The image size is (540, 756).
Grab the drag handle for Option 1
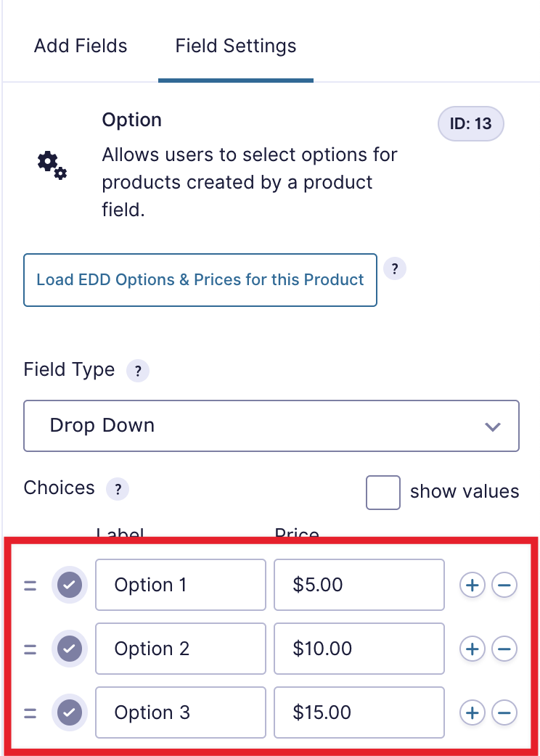[x=30, y=585]
